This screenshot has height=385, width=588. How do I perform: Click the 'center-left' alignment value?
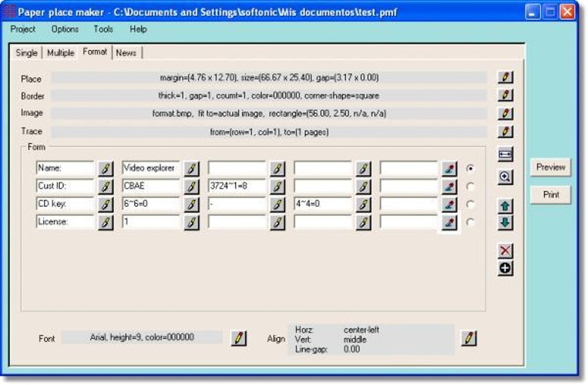tap(361, 330)
